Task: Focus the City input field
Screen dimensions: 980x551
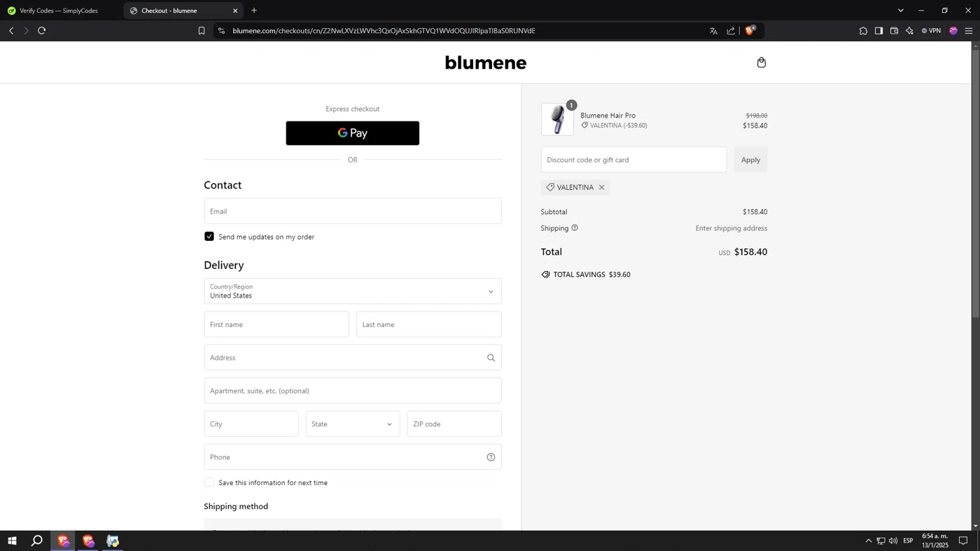Action: pyautogui.click(x=251, y=424)
